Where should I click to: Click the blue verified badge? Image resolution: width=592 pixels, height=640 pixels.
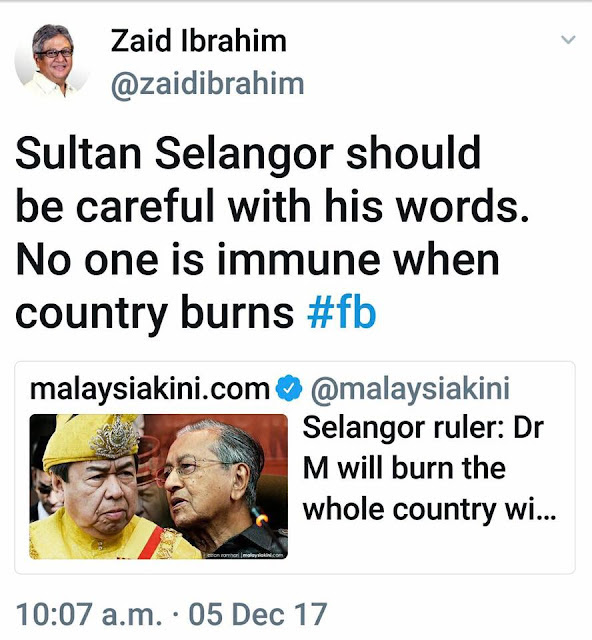point(289,387)
